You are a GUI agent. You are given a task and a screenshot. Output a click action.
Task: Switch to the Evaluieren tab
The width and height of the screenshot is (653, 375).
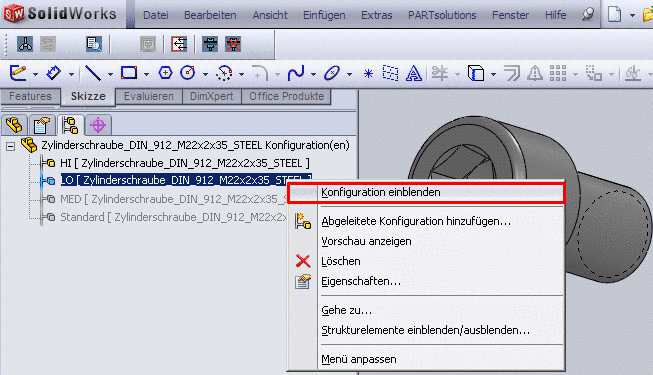[149, 96]
